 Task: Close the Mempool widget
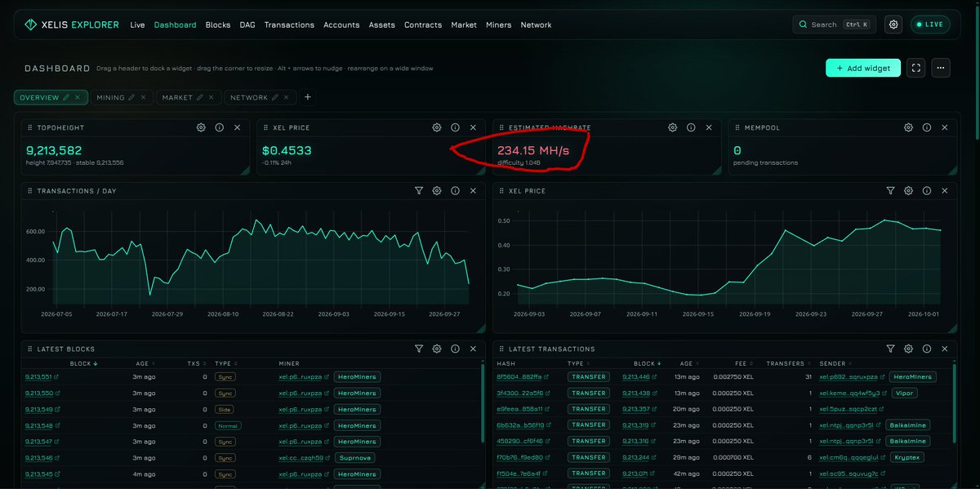(x=945, y=128)
